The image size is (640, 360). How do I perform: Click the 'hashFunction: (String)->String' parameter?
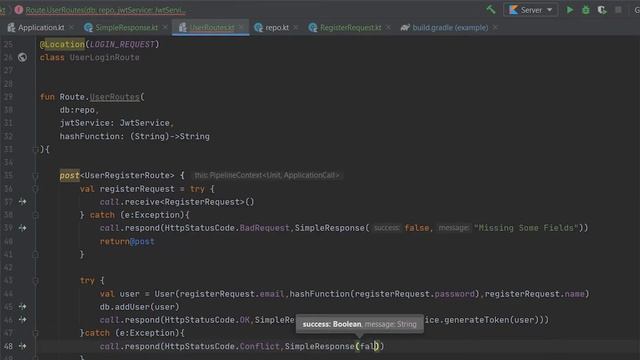coord(135,136)
